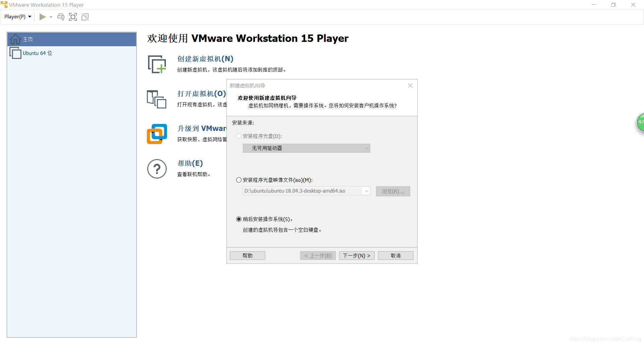Click the green 42 floating badge
This screenshot has height=345, width=644.
640,123
